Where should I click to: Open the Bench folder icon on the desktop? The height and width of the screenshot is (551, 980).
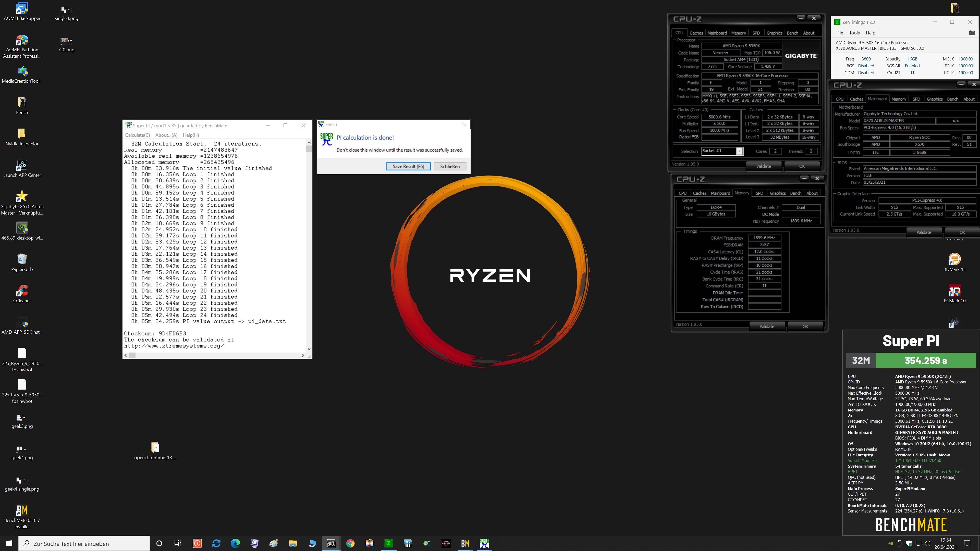point(22,106)
